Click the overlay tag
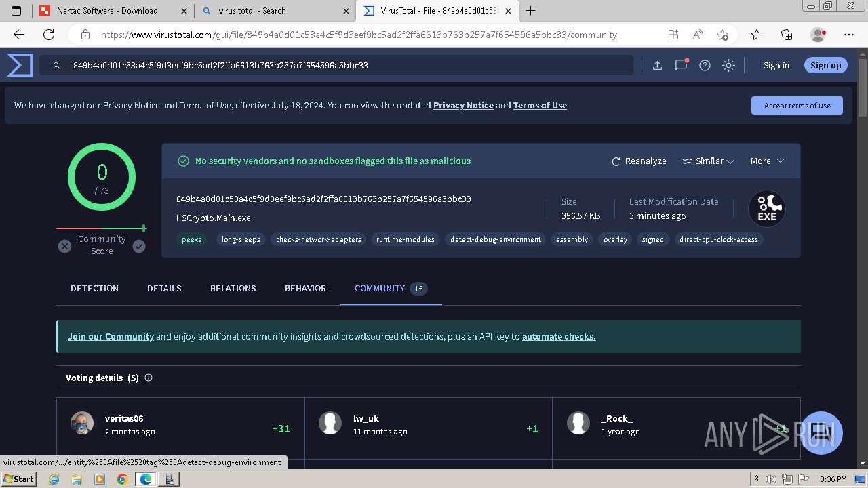 [616, 239]
